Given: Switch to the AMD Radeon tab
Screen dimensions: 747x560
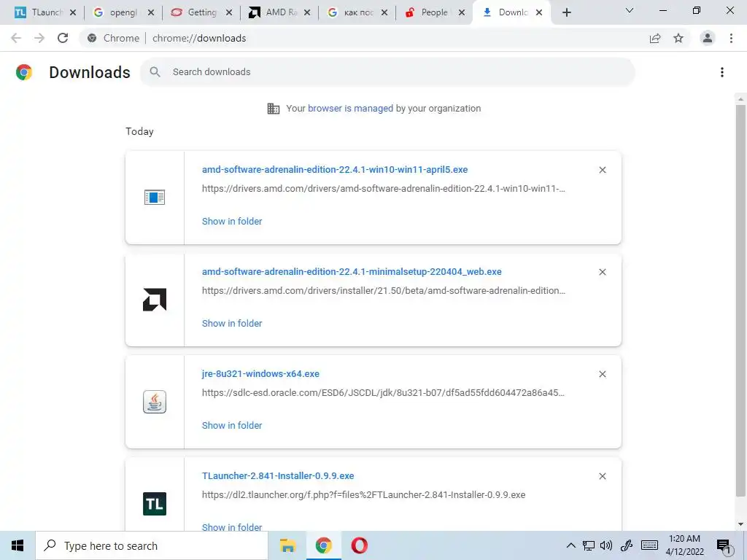Looking at the screenshot, I should pos(275,12).
